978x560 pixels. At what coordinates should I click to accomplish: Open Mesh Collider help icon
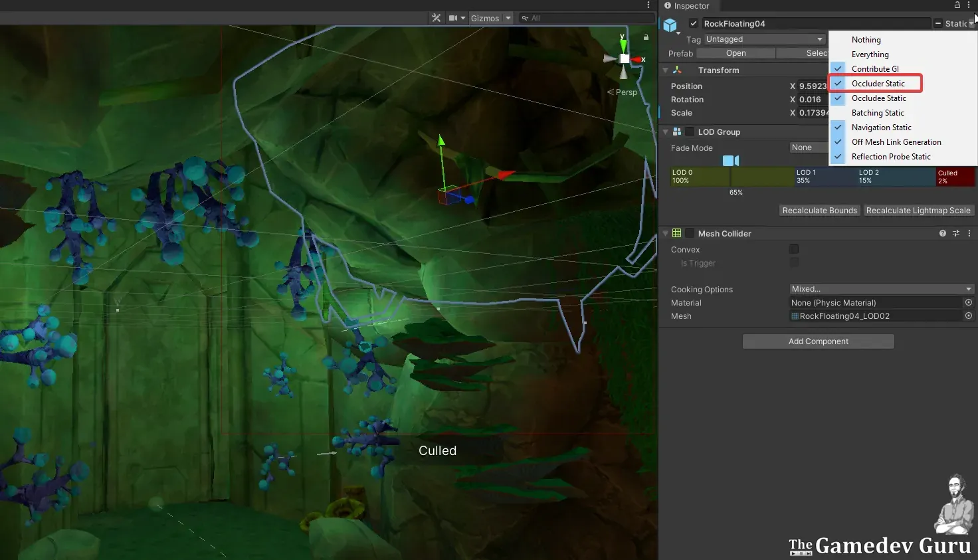pos(942,233)
